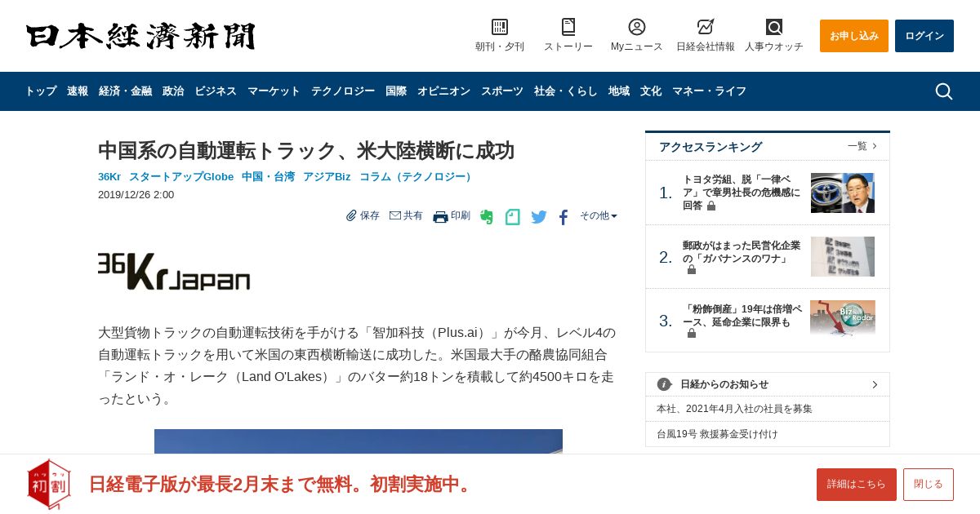Click the post office building thumbnail
The width and height of the screenshot is (980, 514).
[x=843, y=256]
